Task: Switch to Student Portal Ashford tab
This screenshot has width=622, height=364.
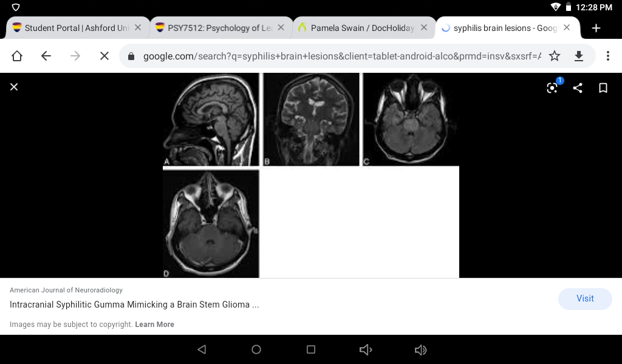Action: point(77,28)
